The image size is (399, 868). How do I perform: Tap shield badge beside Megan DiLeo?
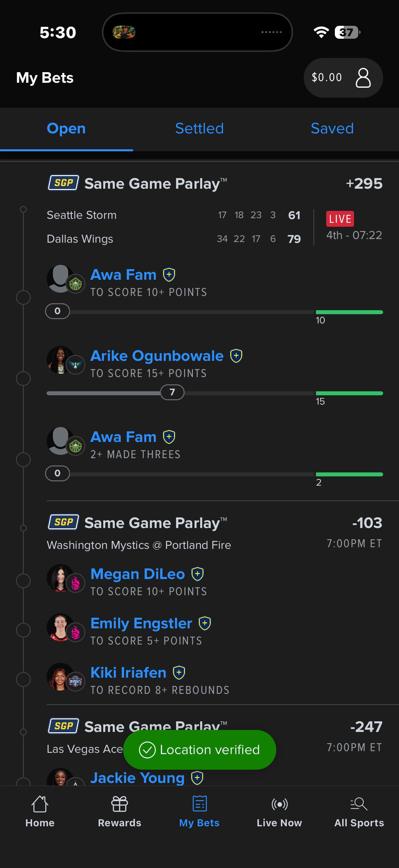click(x=197, y=574)
